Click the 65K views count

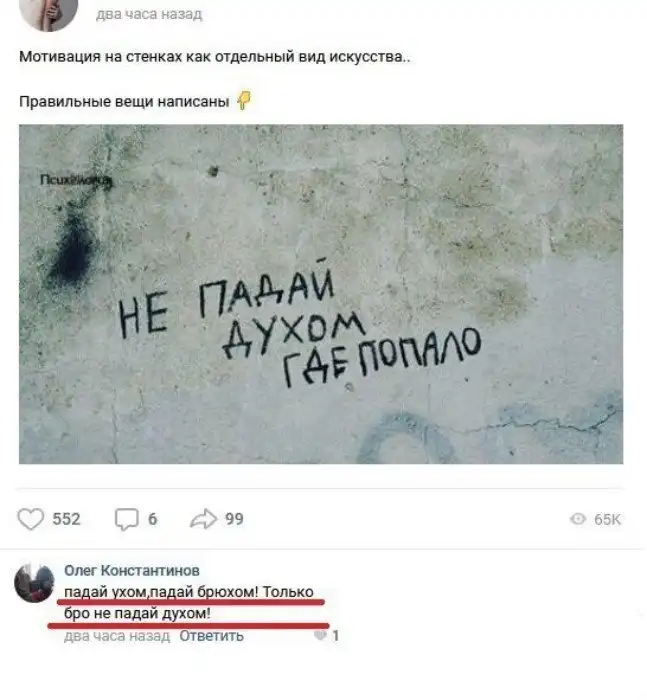tap(607, 519)
